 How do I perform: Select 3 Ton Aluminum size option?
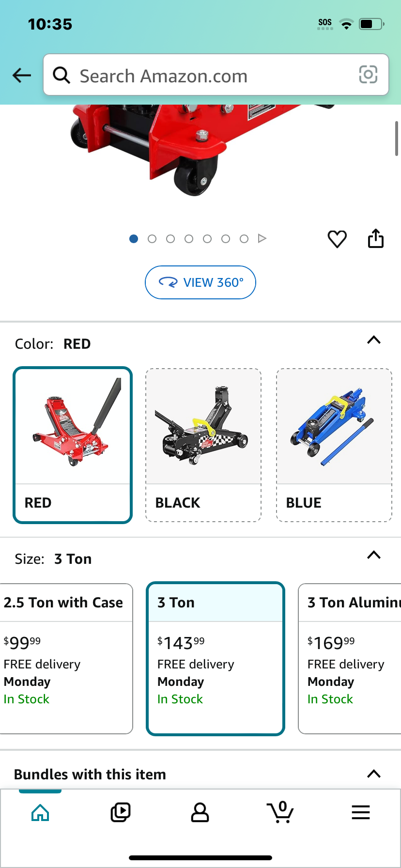click(x=350, y=659)
